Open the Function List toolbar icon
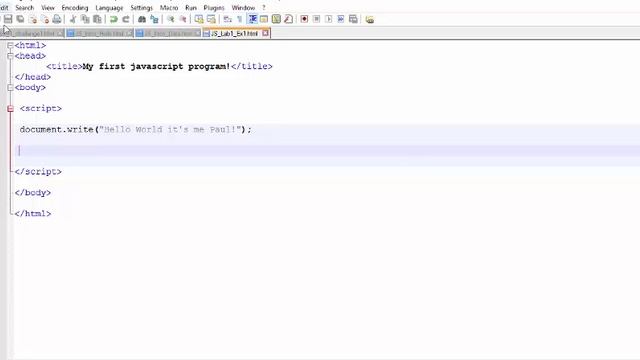Screen dimensions: 640x360 tap(288, 19)
